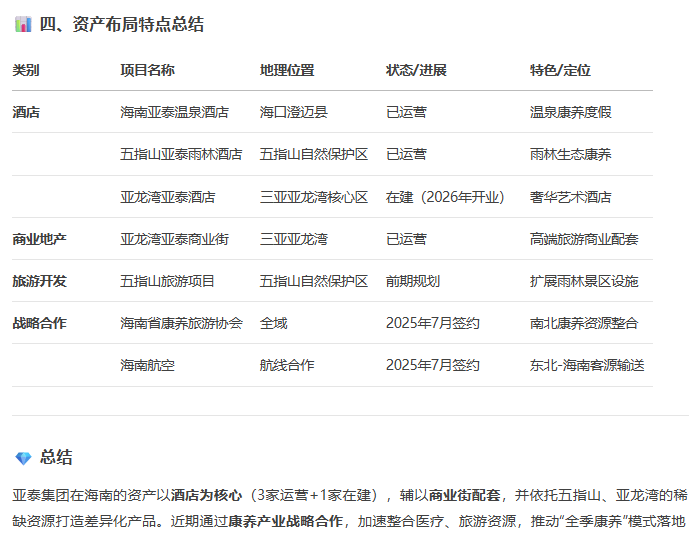
Task: Click the category cell 旅游开发
Action: coord(39,281)
